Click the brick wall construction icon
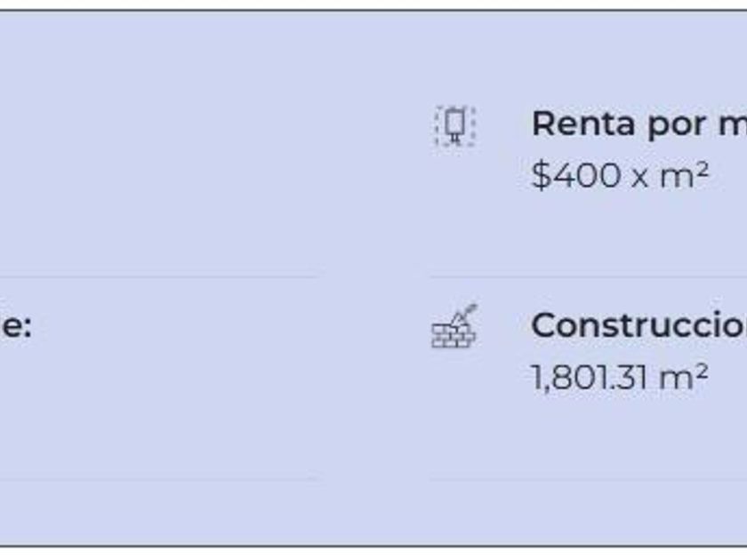This screenshot has width=747, height=560. (x=454, y=327)
